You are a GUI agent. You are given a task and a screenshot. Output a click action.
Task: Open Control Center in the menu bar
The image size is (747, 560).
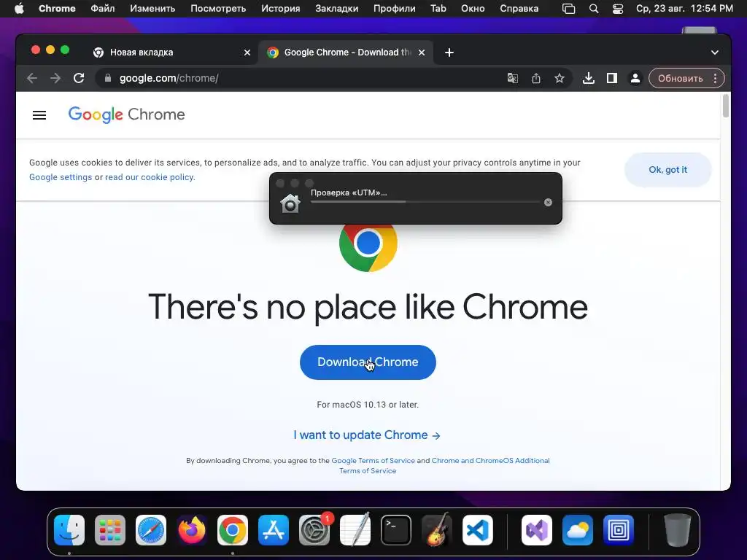[617, 9]
